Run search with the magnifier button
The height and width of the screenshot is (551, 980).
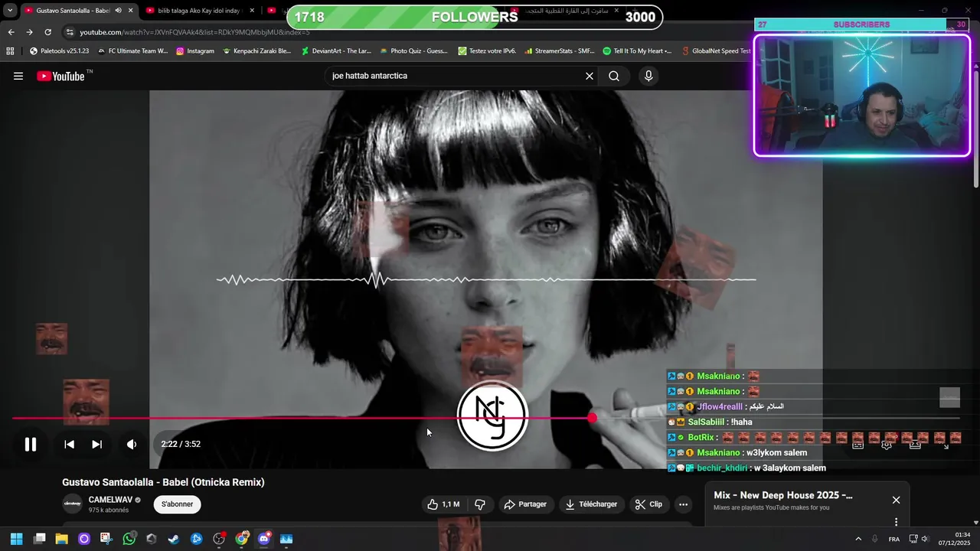coord(614,76)
